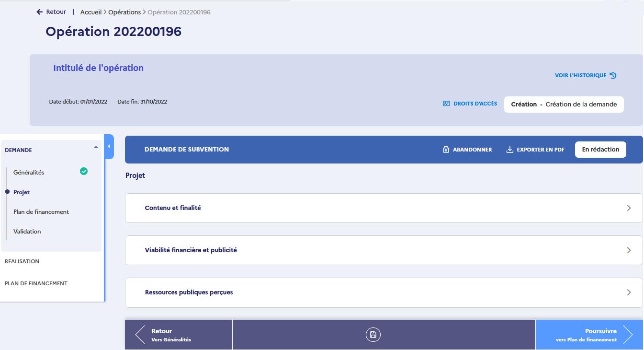Click Retour vers Généralités button
Viewport: 644px width, 350px height.
[179, 335]
